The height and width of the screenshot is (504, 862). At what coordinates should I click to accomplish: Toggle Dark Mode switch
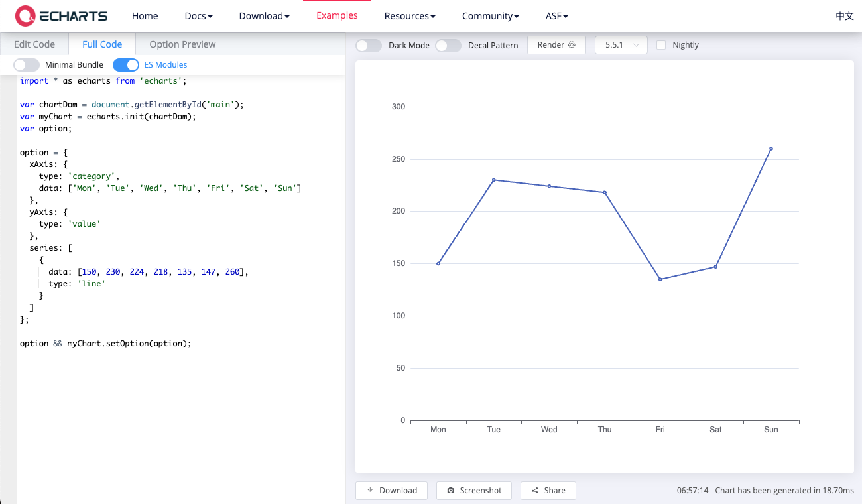coord(369,45)
